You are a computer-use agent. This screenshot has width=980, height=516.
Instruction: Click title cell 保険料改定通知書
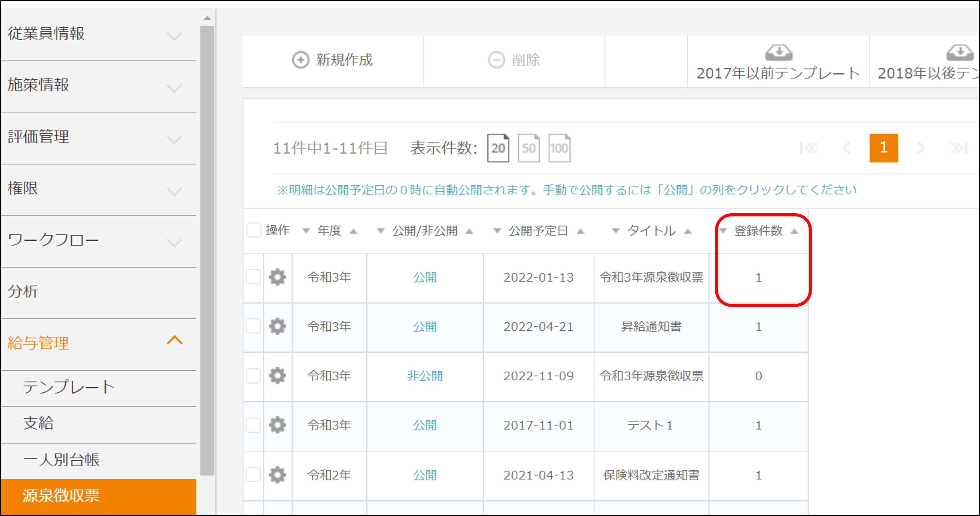651,475
